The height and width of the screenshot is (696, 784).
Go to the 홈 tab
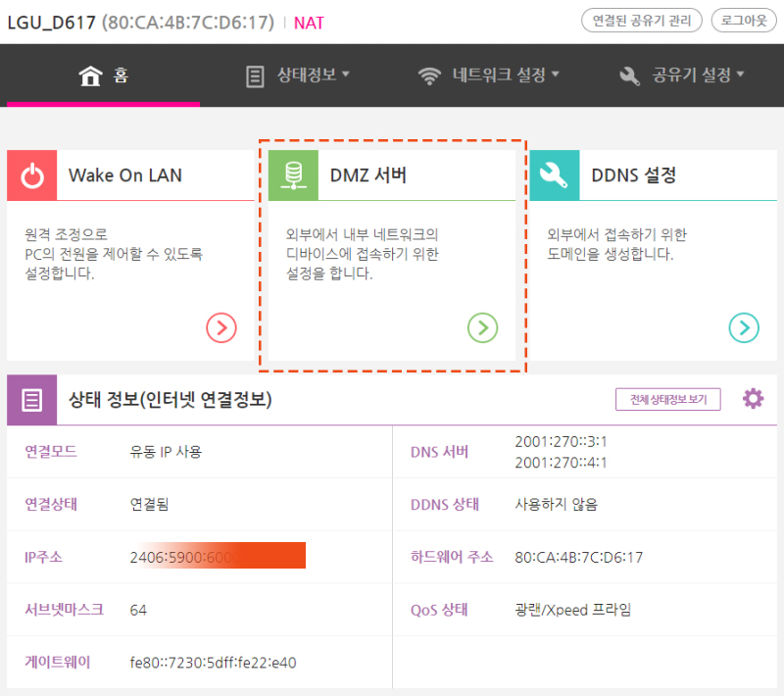[103, 75]
